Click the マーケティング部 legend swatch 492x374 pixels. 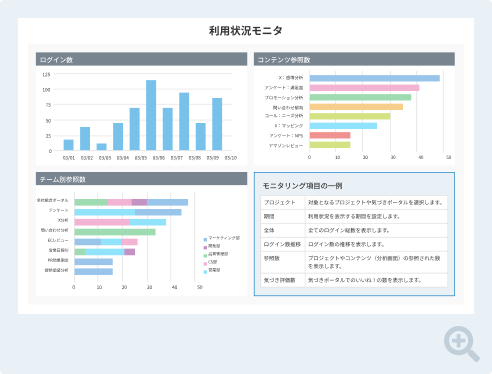tap(205, 239)
